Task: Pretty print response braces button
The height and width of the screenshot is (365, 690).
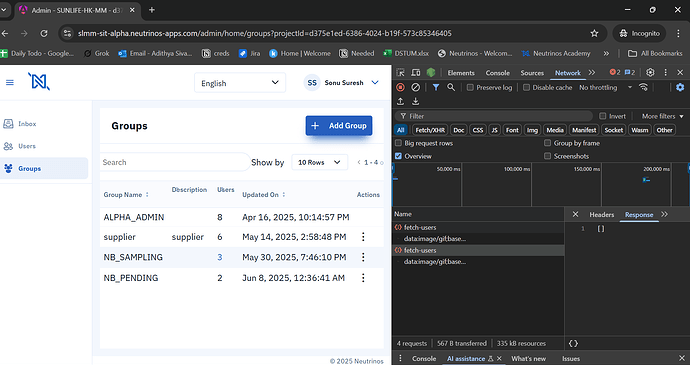Action: [x=573, y=343]
